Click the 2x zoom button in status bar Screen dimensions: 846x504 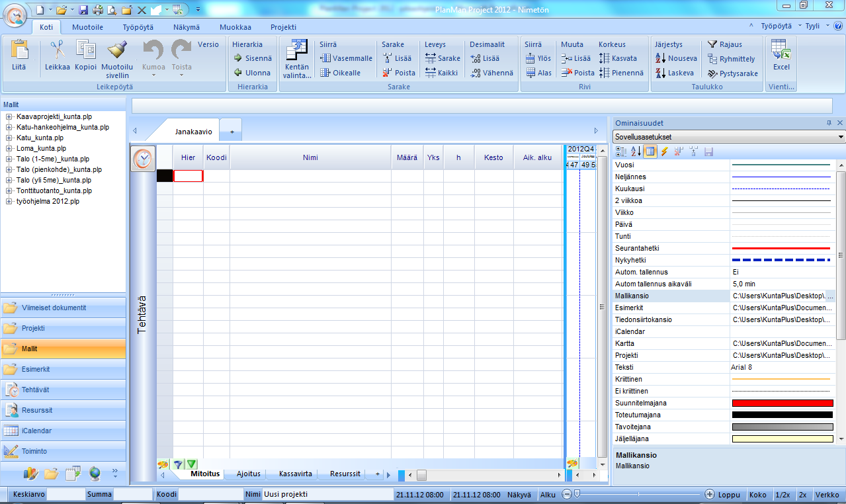tap(802, 494)
